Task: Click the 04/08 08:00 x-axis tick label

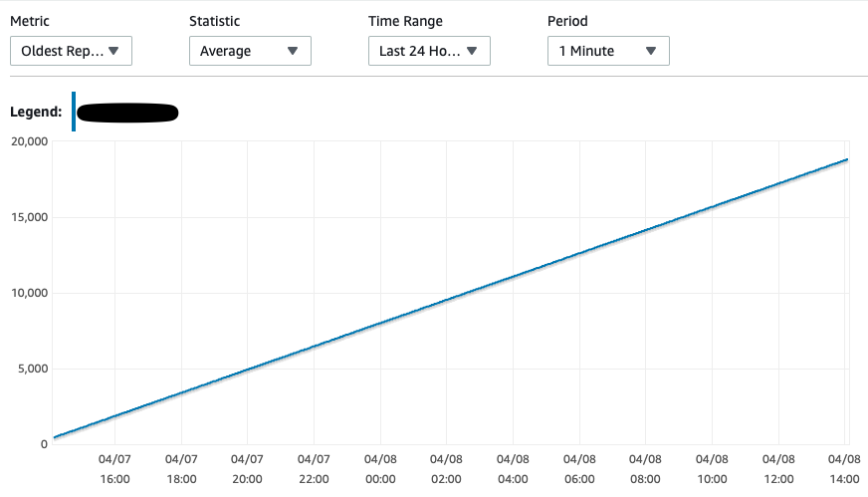Action: tap(645, 469)
